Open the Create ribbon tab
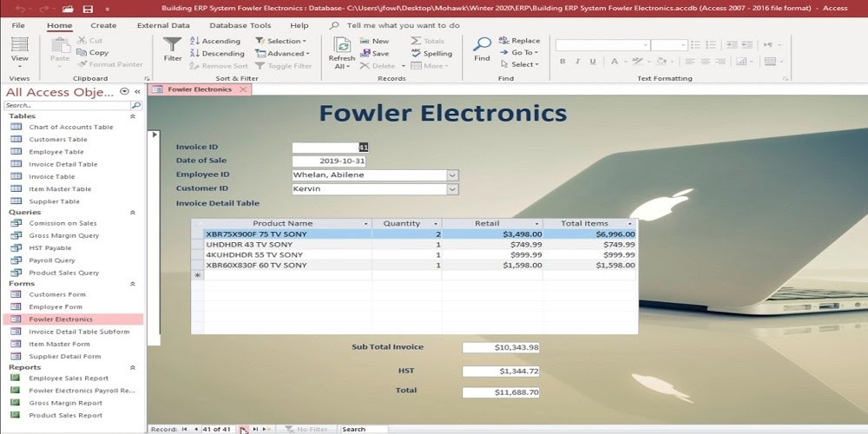This screenshot has width=868, height=434. click(x=103, y=25)
